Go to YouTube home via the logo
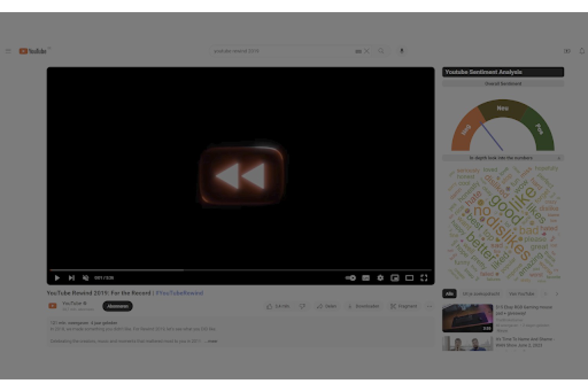This screenshot has height=392, width=588. tap(33, 51)
